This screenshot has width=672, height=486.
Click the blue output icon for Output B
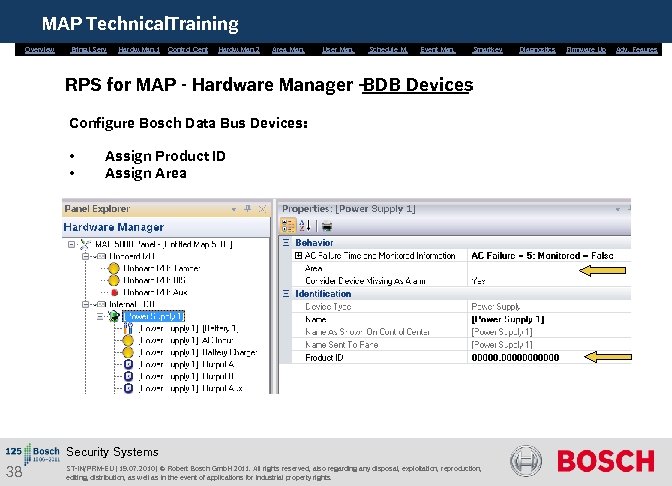point(128,376)
